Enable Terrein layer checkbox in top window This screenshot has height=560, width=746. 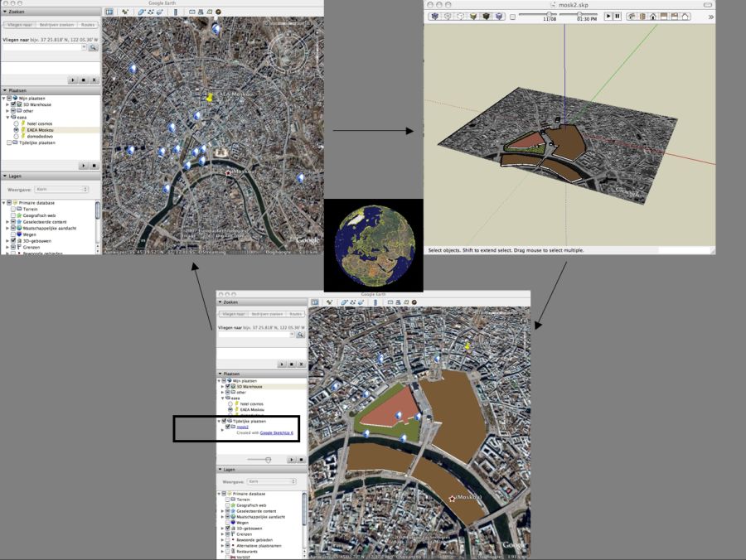[13, 209]
